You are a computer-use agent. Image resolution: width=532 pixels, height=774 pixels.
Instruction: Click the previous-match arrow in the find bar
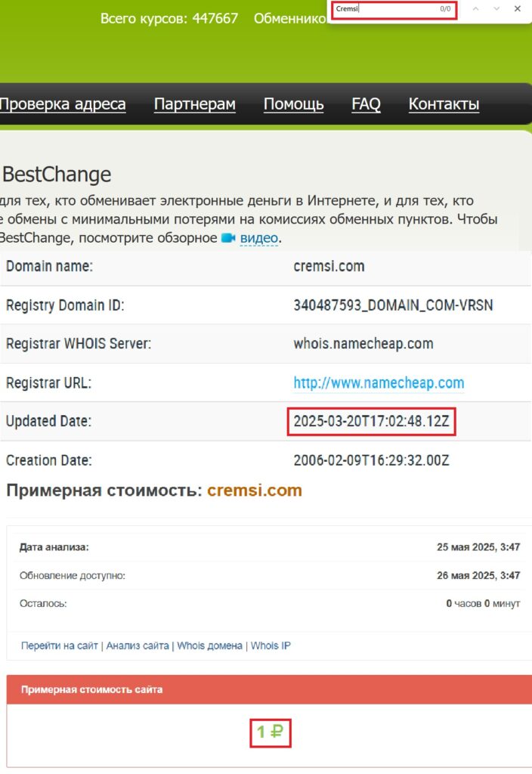pos(475,8)
